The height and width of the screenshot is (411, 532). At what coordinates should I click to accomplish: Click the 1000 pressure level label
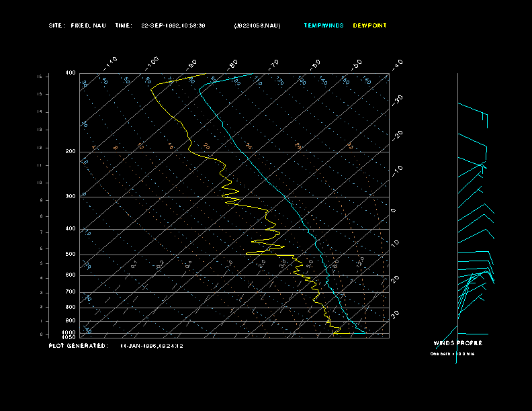[x=70, y=332]
